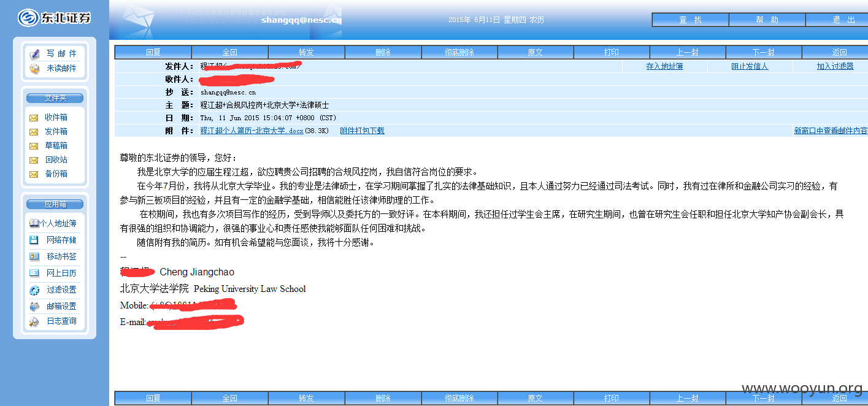The height and width of the screenshot is (406, 868).
Task: Click 删除 in the top toolbar
Action: click(x=383, y=52)
